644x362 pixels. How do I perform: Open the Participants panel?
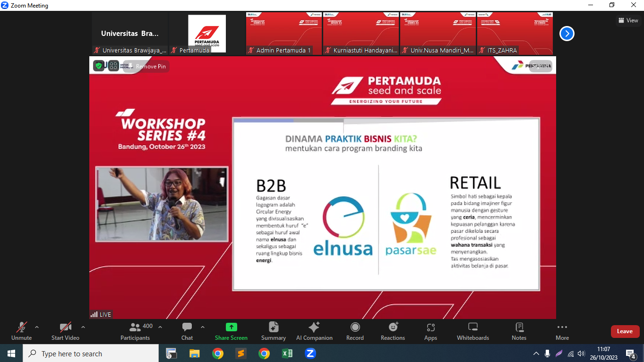click(135, 331)
